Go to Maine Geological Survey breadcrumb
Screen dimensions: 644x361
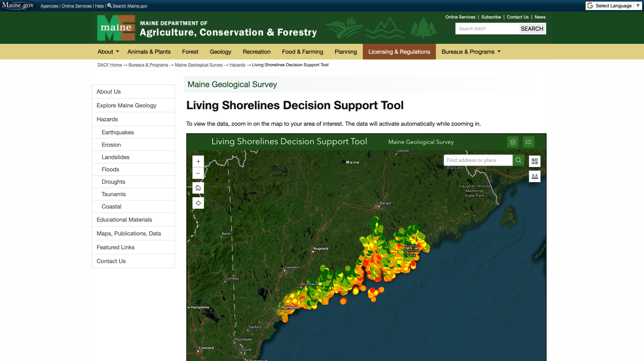(199, 65)
